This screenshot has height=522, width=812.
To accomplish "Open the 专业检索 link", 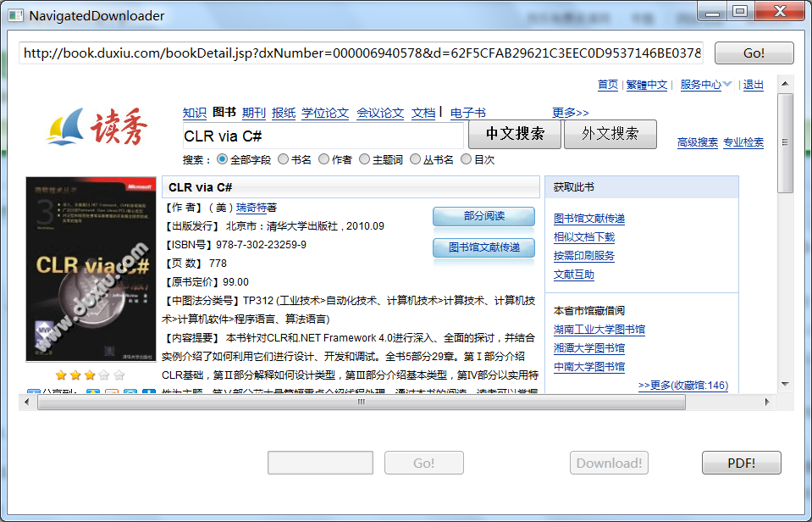I will point(743,142).
